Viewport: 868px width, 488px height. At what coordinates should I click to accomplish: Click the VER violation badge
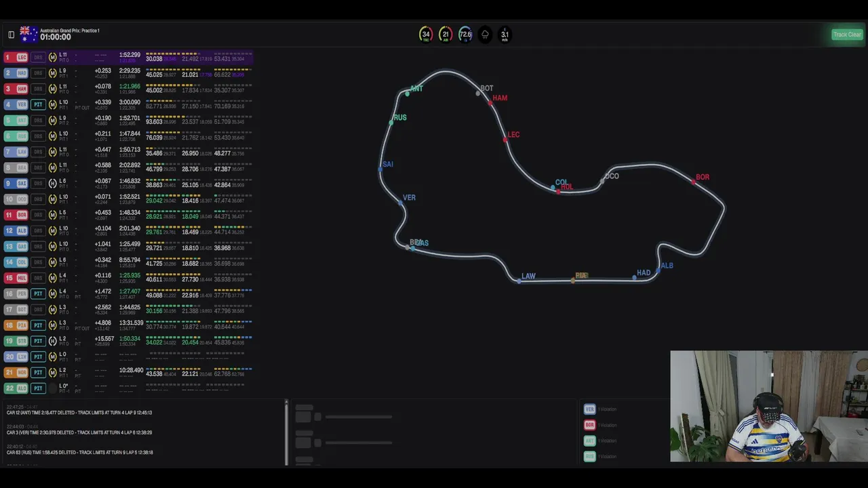coord(589,409)
